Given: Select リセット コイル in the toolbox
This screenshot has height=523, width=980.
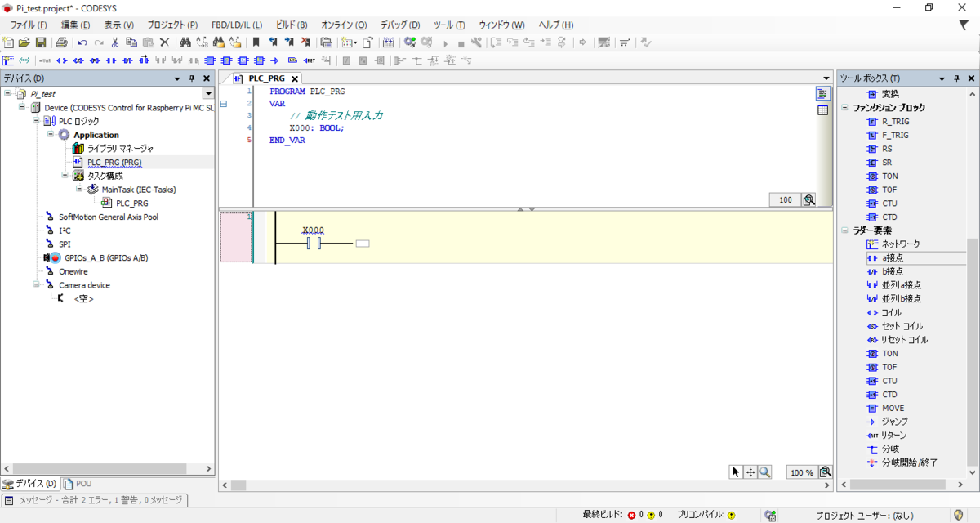Looking at the screenshot, I should [x=904, y=340].
